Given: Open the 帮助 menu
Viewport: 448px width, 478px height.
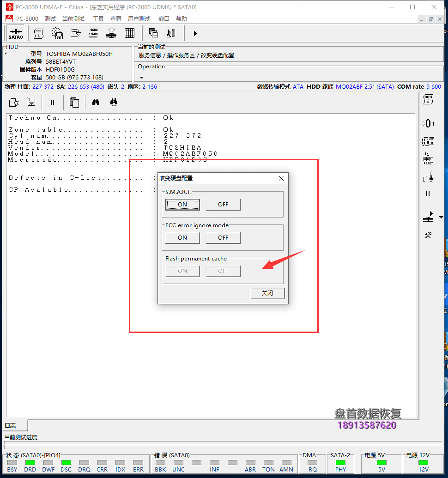Looking at the screenshot, I should point(182,19).
